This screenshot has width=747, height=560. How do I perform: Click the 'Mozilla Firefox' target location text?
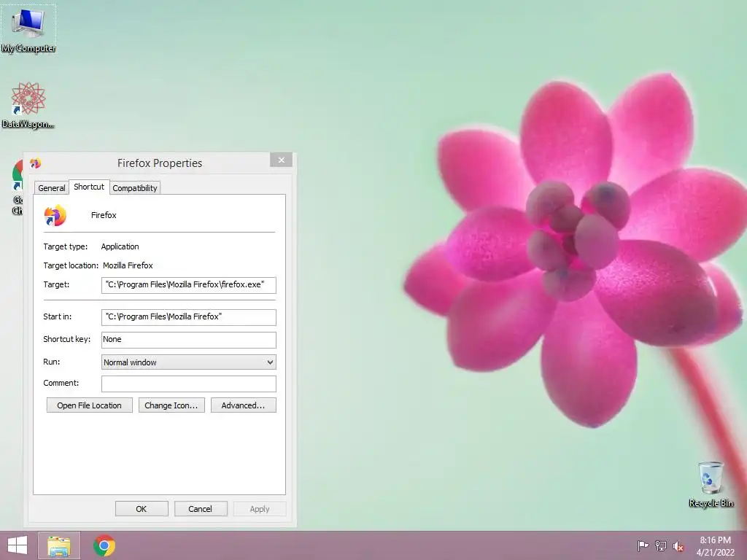(128, 265)
